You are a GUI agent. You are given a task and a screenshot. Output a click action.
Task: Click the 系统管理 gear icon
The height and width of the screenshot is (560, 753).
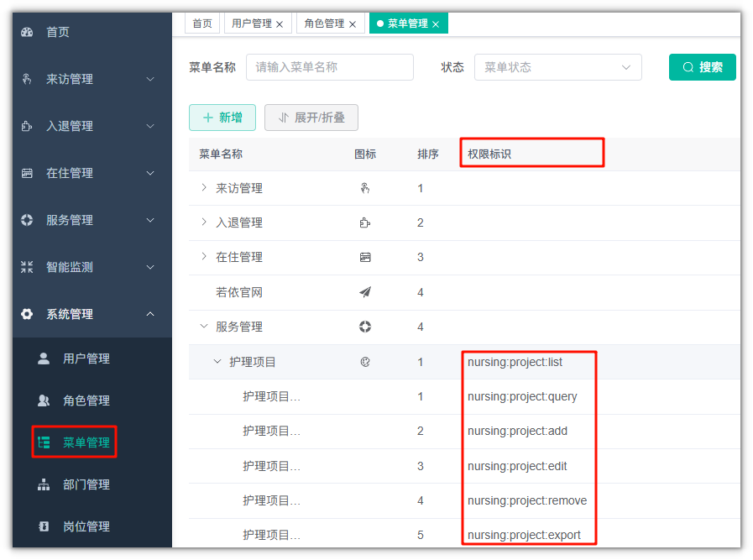point(27,314)
